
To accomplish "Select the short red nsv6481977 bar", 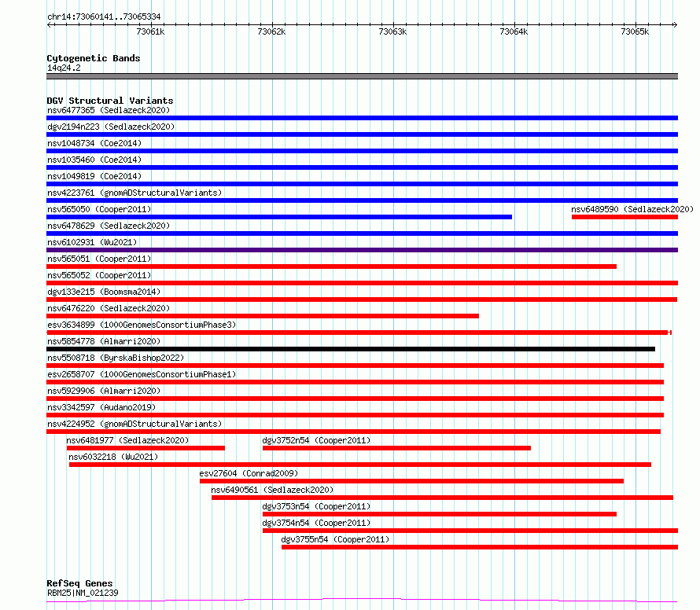I will tap(146, 448).
